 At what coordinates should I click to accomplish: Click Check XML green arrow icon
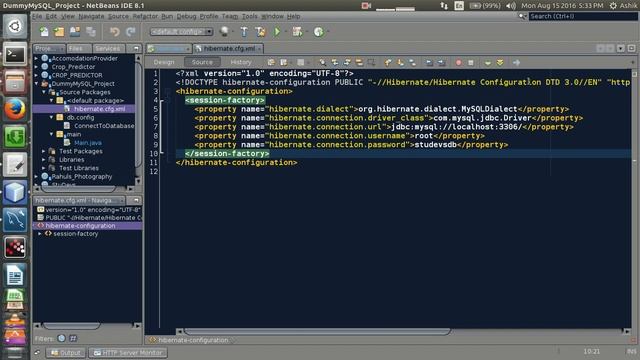pos(488,62)
